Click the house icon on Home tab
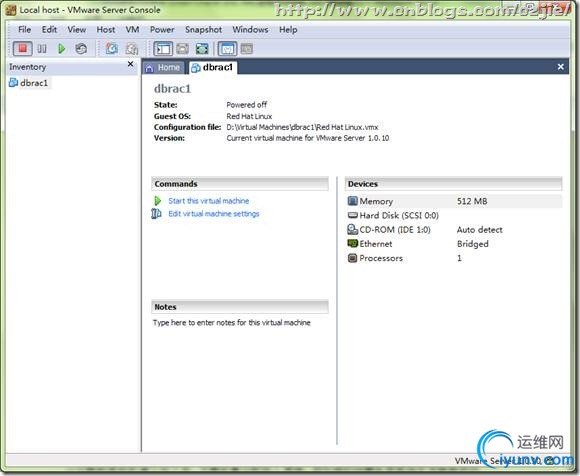Viewport: 580px width, 476px height. pyautogui.click(x=149, y=68)
